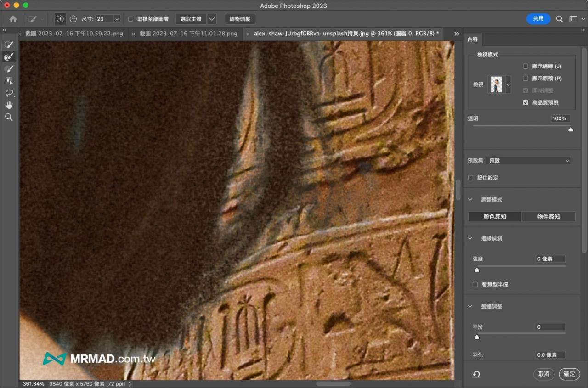Select the Zoom tool

(9, 118)
